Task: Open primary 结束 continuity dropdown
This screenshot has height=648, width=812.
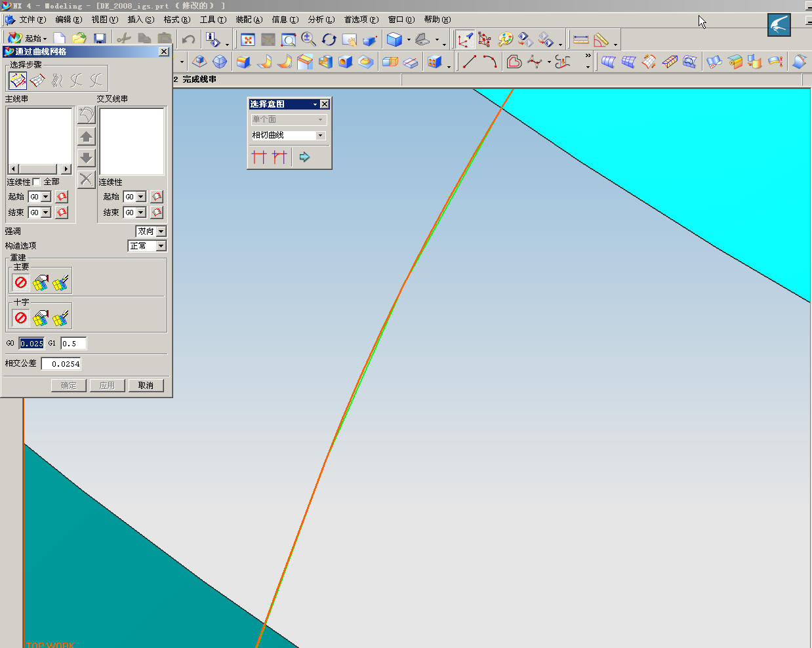Action: (x=46, y=213)
